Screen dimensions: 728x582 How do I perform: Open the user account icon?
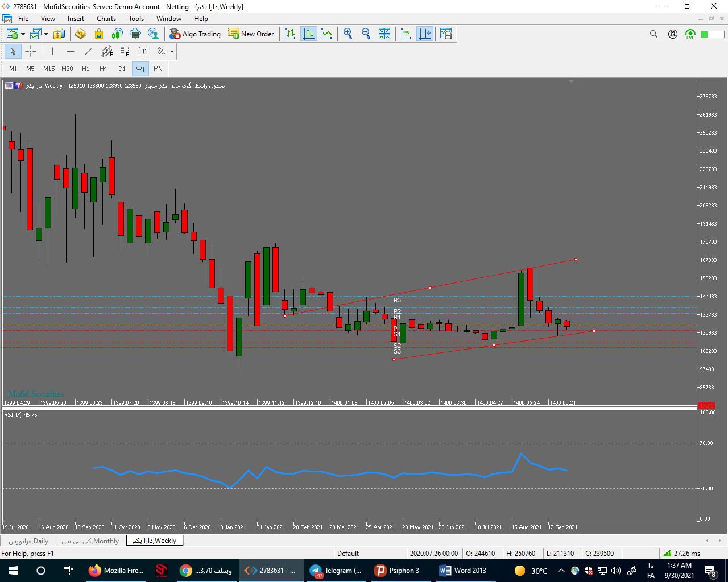(x=673, y=34)
